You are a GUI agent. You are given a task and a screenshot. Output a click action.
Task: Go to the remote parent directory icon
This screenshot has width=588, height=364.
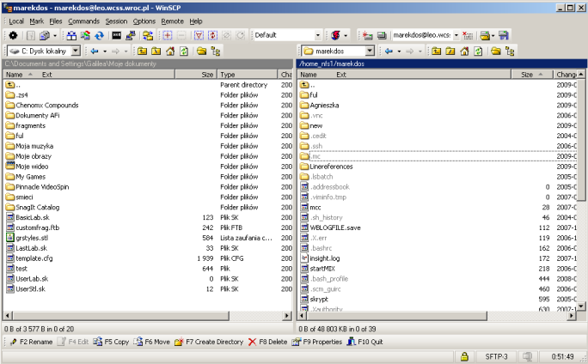pos(436,51)
